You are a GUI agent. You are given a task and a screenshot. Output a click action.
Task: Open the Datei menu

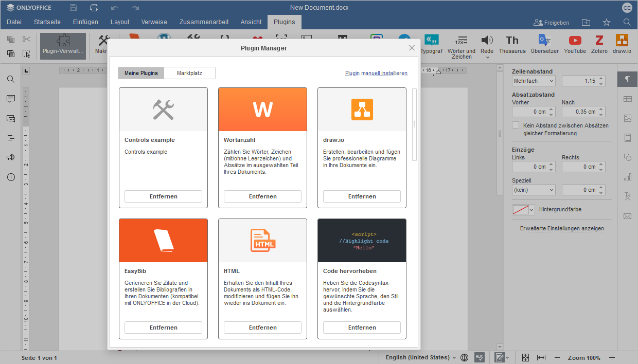(x=14, y=22)
